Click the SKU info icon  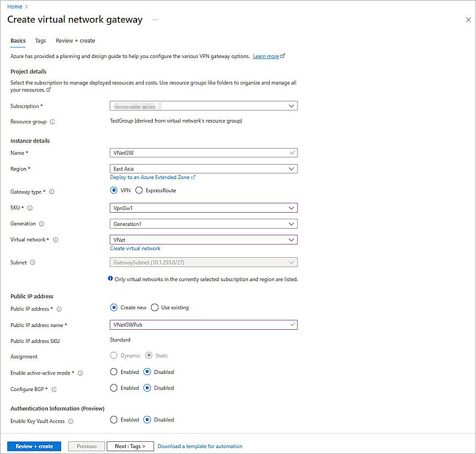[x=30, y=208]
